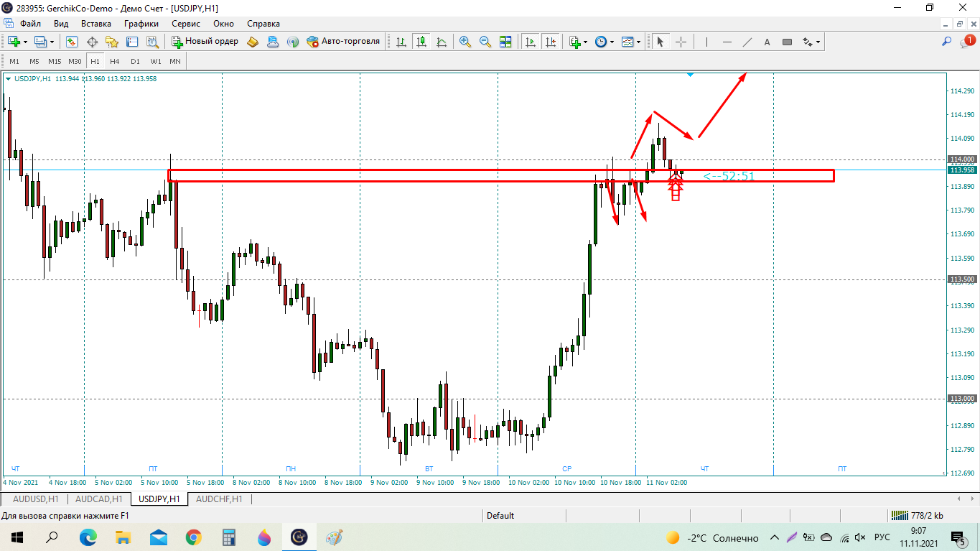The image size is (980, 551).
Task: Draw a trendline with the diagonal line tool
Action: 747,42
